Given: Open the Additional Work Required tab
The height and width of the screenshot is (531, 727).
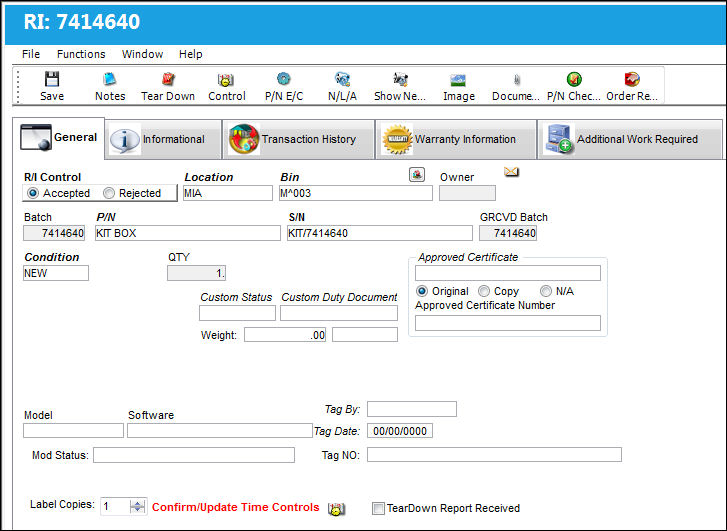Looking at the screenshot, I should click(630, 139).
